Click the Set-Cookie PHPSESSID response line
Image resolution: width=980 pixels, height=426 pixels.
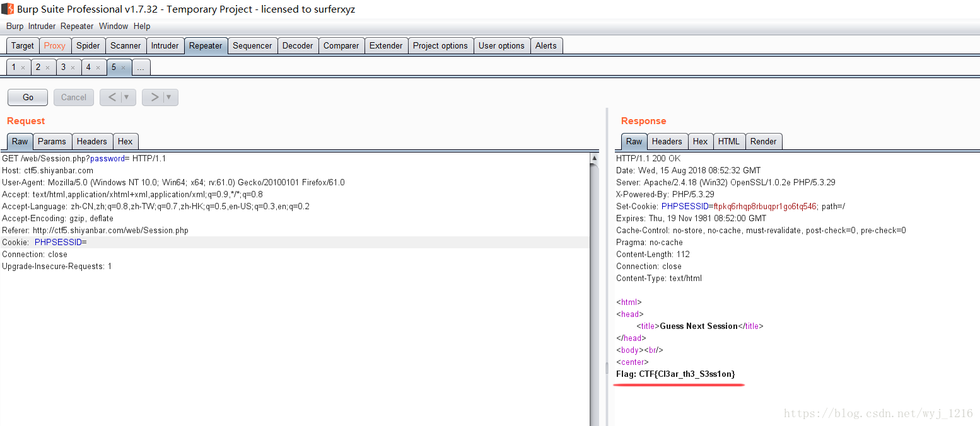coord(730,206)
